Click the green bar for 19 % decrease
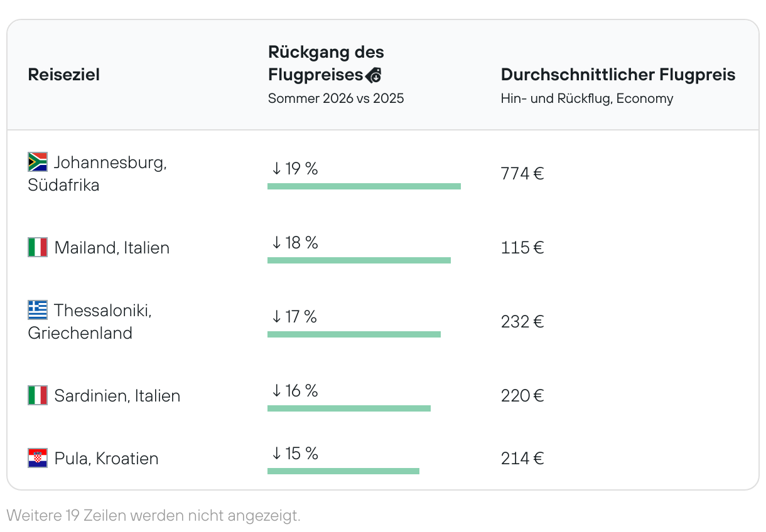 (364, 186)
